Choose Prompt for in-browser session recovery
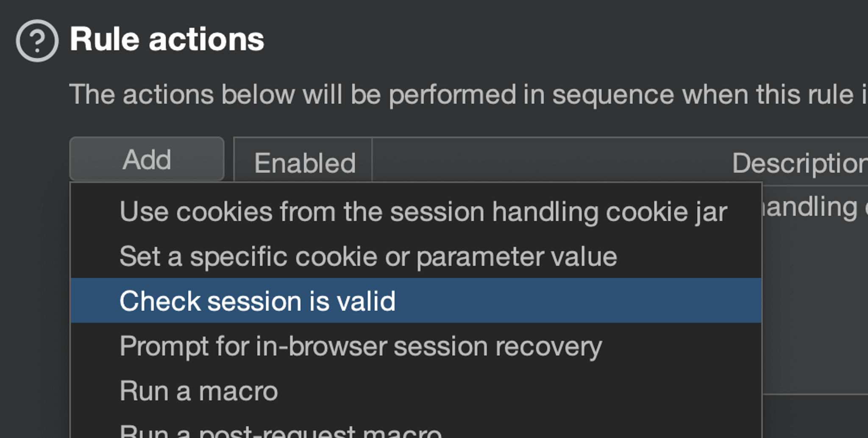The width and height of the screenshot is (868, 438). (360, 347)
